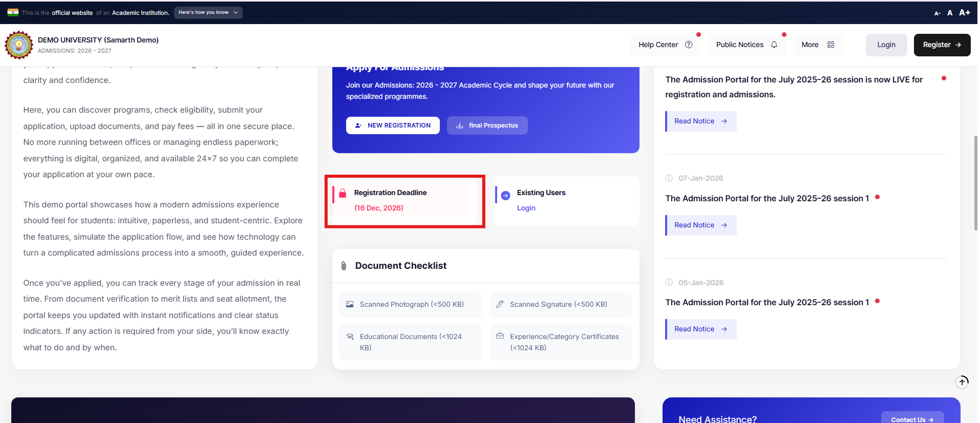The image size is (980, 423).
Task: Click the university logo emblem
Action: click(19, 45)
